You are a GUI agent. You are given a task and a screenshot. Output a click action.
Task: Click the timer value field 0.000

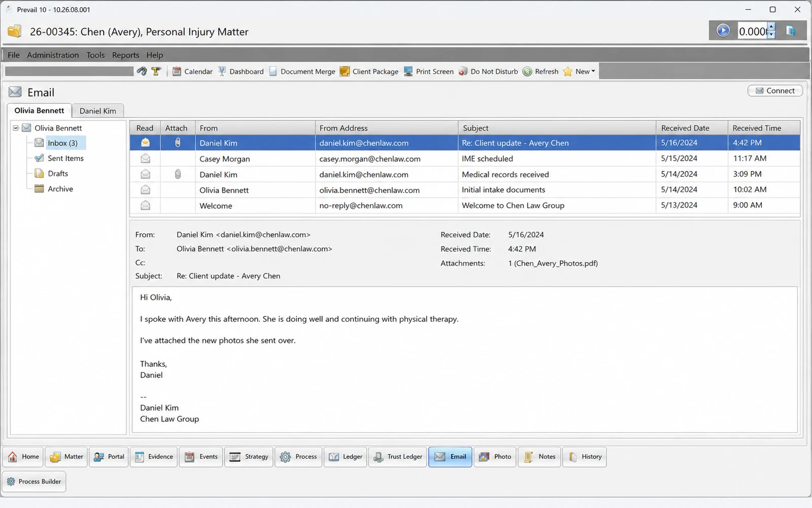pos(752,31)
